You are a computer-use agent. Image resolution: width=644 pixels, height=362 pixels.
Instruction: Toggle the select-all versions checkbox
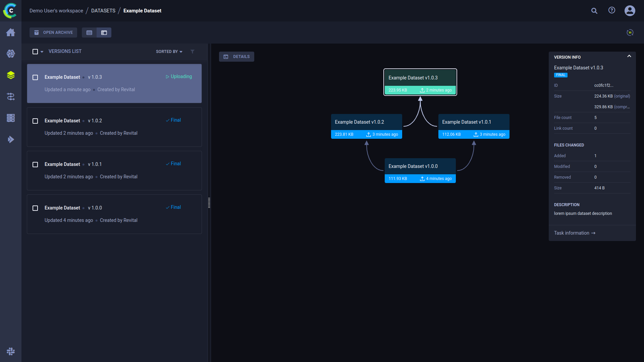(x=35, y=52)
